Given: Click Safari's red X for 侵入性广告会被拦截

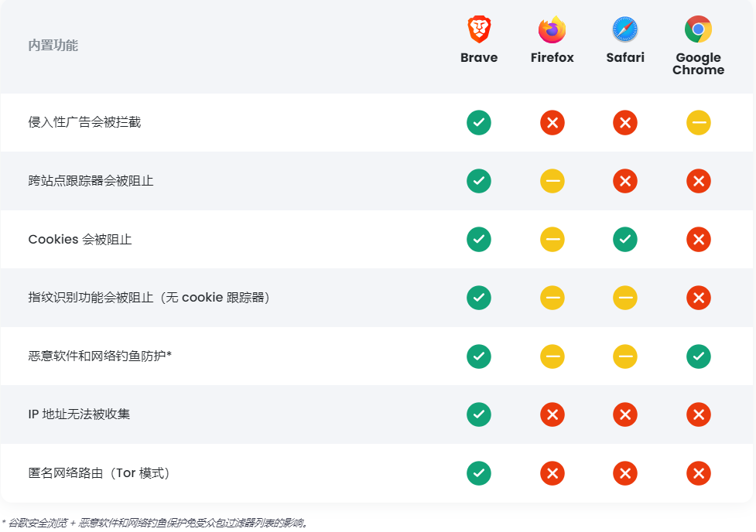Looking at the screenshot, I should 625,122.
